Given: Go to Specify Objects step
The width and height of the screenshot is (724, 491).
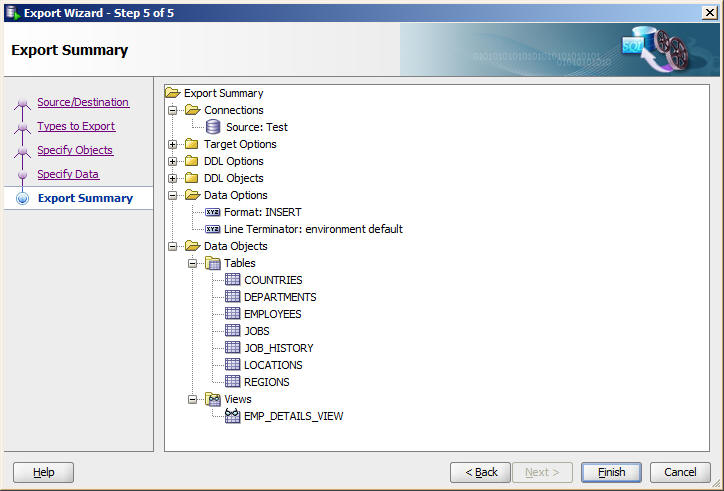Looking at the screenshot, I should (x=75, y=150).
